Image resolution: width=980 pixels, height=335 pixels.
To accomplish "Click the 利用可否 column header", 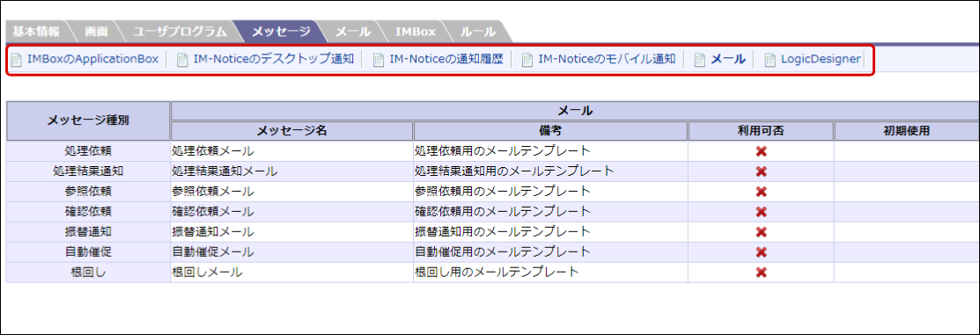I will click(x=761, y=131).
